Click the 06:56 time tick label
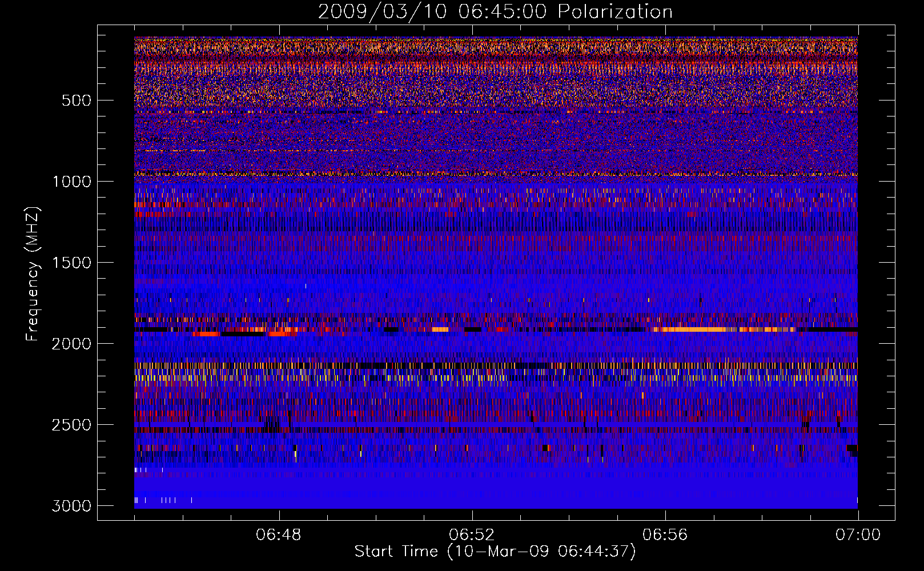The height and width of the screenshot is (571, 924). pos(665,535)
